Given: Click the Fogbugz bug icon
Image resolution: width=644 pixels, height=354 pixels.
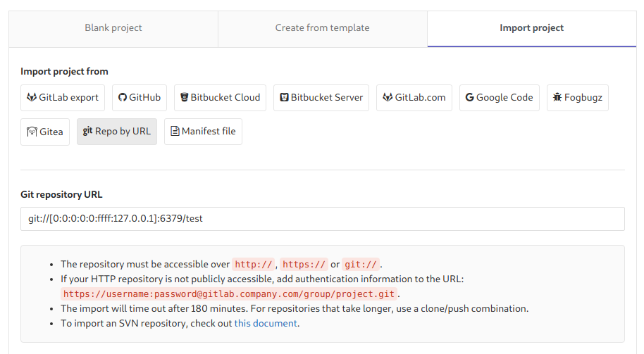Looking at the screenshot, I should click(557, 97).
